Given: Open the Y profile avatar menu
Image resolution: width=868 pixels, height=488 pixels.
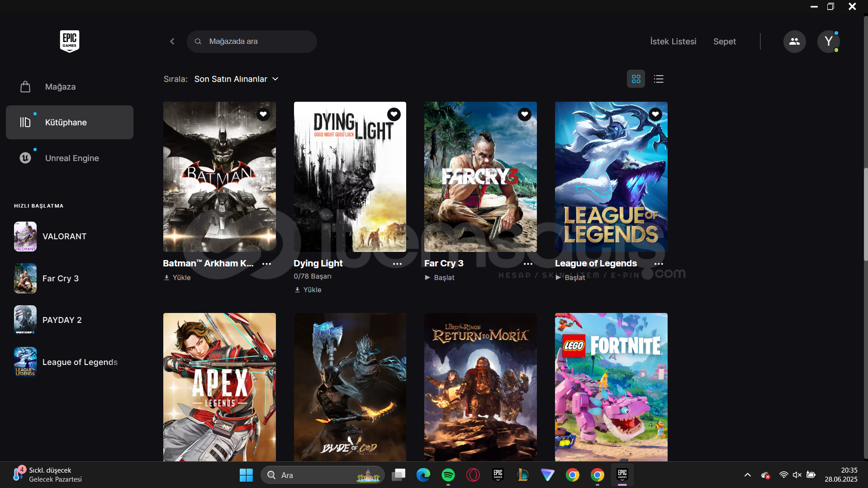Looking at the screenshot, I should tap(828, 42).
